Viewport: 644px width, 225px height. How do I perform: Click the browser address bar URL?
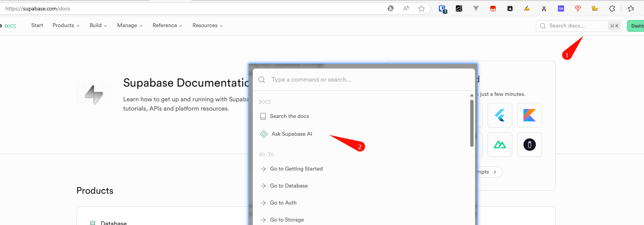(38, 9)
